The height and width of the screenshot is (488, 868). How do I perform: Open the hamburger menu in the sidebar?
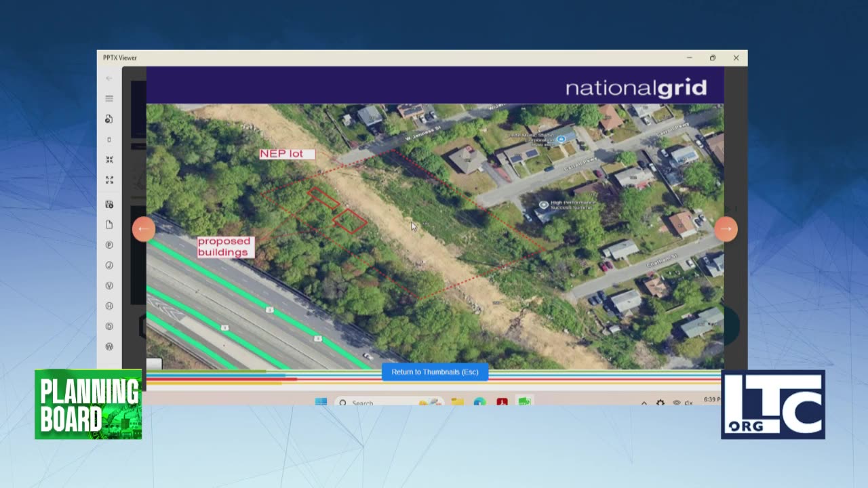[x=109, y=98]
